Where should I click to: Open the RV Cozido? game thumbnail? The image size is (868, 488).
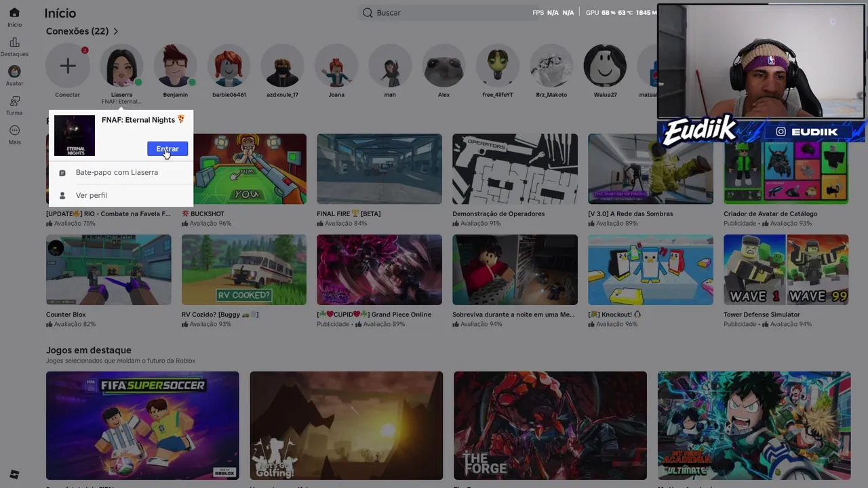(x=244, y=270)
